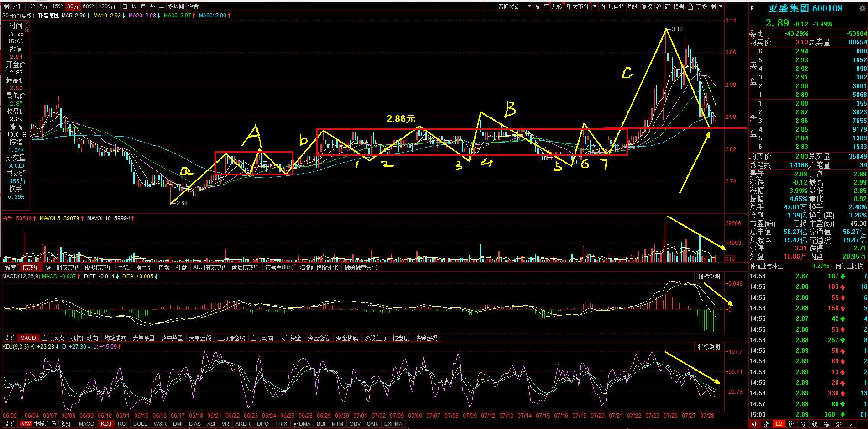This screenshot has width=868, height=429.
Task: Select the BOLL indicator tab
Action: tap(140, 424)
